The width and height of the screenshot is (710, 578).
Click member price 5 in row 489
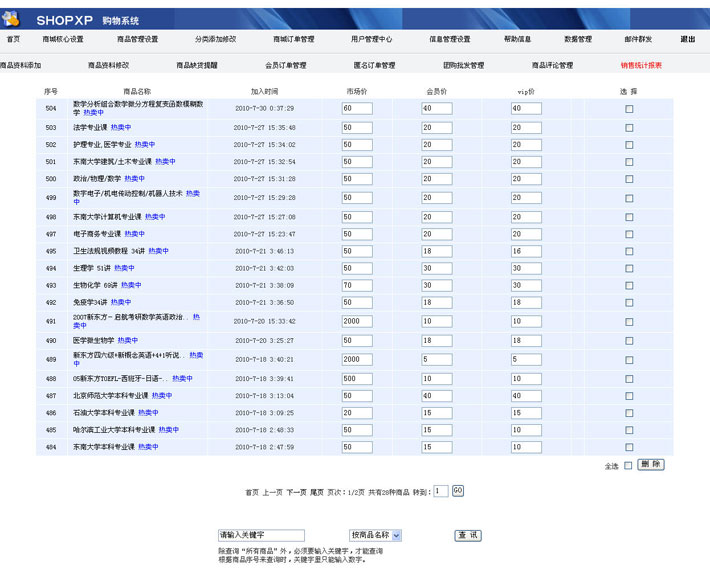click(437, 360)
